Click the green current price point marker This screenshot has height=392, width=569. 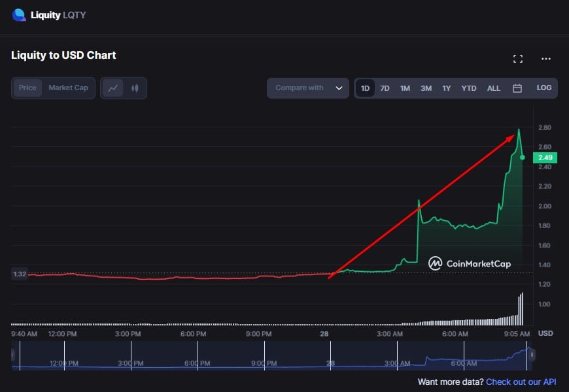click(522, 157)
